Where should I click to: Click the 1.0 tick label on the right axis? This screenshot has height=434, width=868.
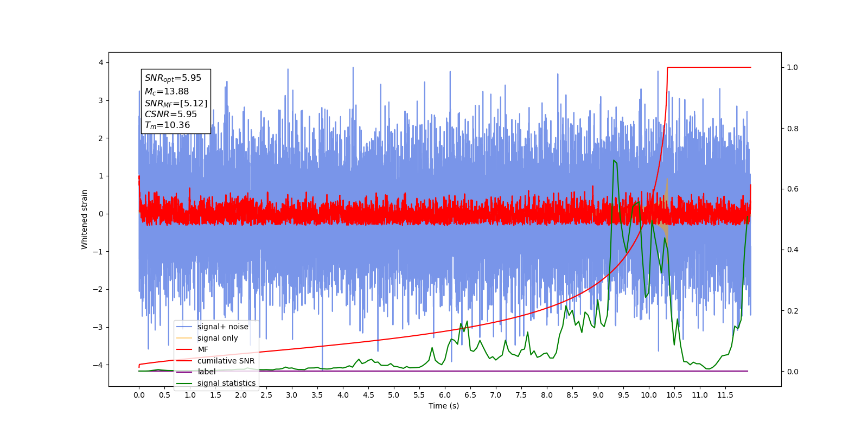point(793,67)
